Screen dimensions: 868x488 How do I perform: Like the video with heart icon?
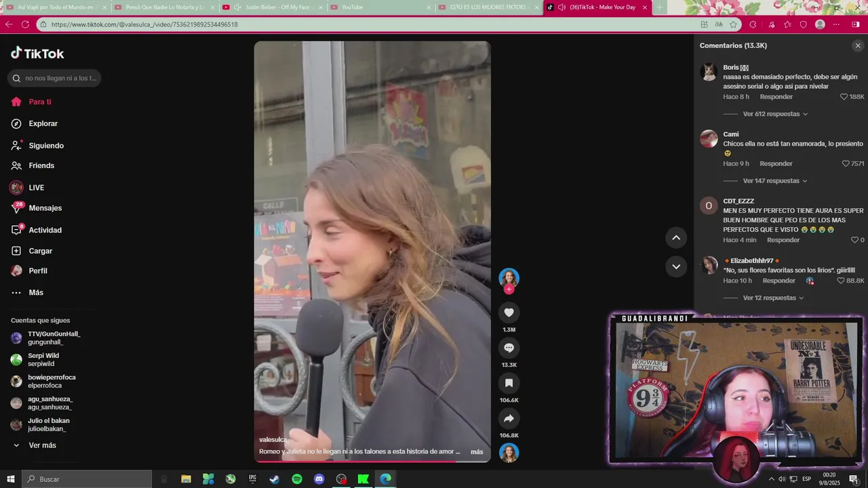coord(509,312)
